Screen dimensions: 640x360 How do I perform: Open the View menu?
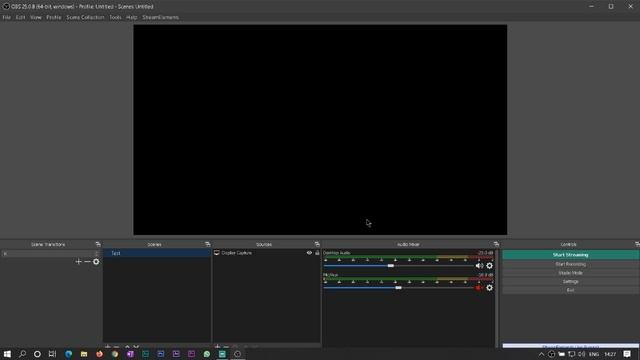pos(36,17)
